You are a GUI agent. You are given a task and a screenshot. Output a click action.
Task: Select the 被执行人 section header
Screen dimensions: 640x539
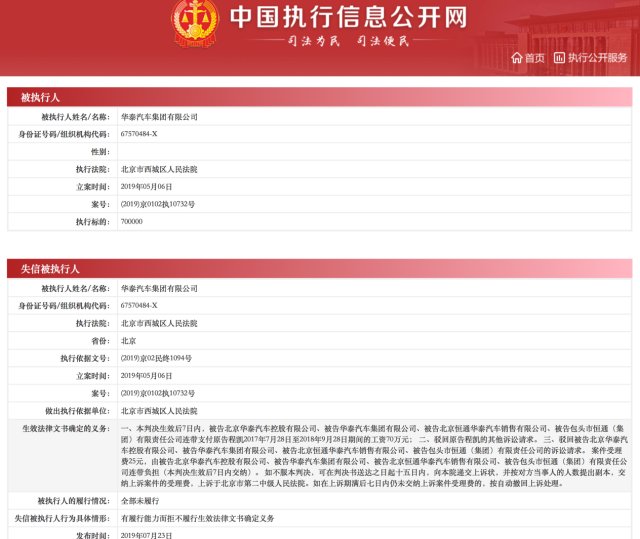(320, 97)
